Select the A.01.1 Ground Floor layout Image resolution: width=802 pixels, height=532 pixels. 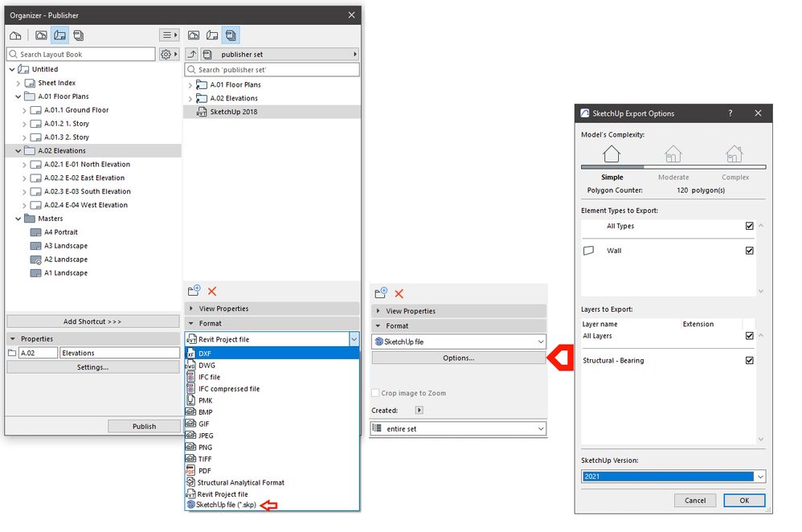click(76, 110)
